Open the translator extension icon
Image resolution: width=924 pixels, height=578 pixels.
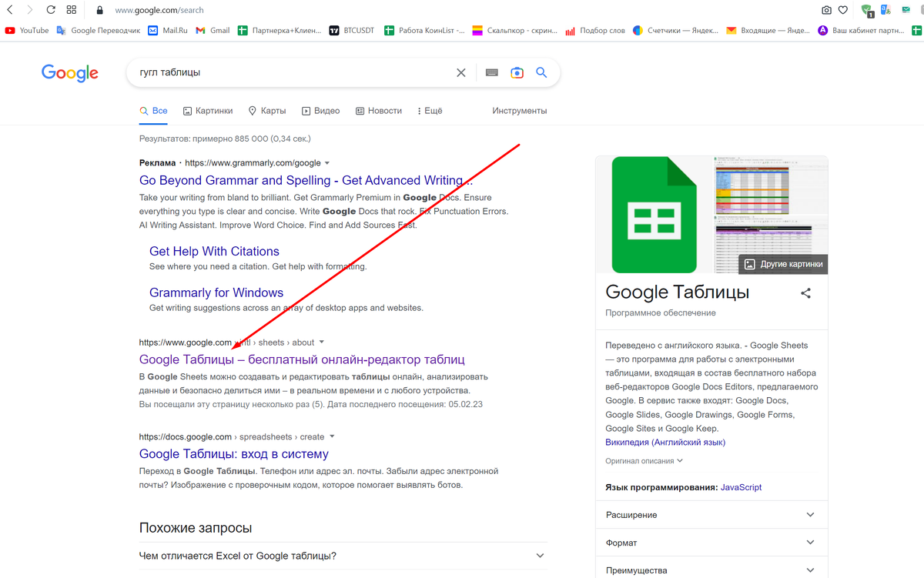click(x=886, y=10)
